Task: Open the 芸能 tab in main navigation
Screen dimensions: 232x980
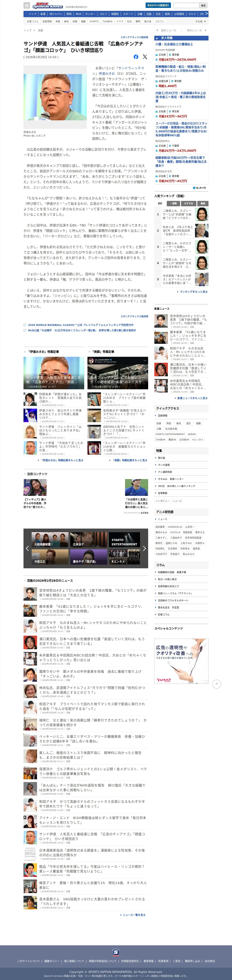Action: tap(149, 14)
